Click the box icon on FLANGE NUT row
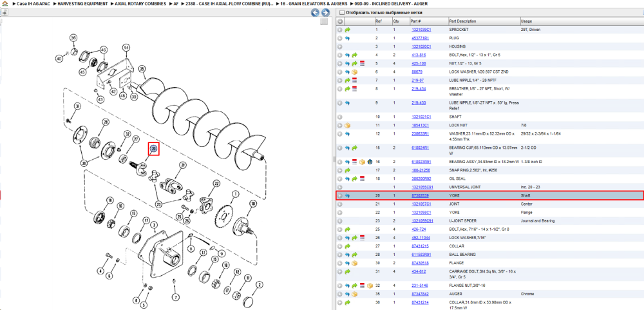This screenshot has height=310, width=644. [x=370, y=286]
